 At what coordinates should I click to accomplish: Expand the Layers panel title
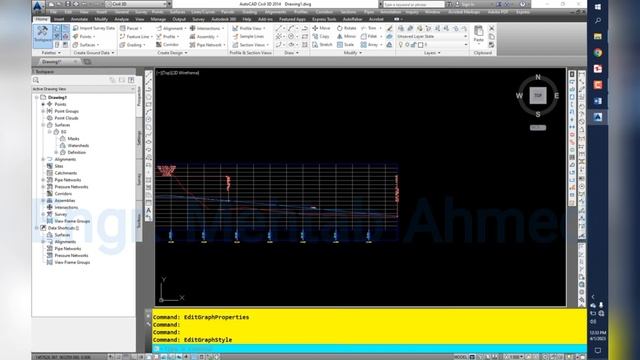pyautogui.click(x=432, y=53)
